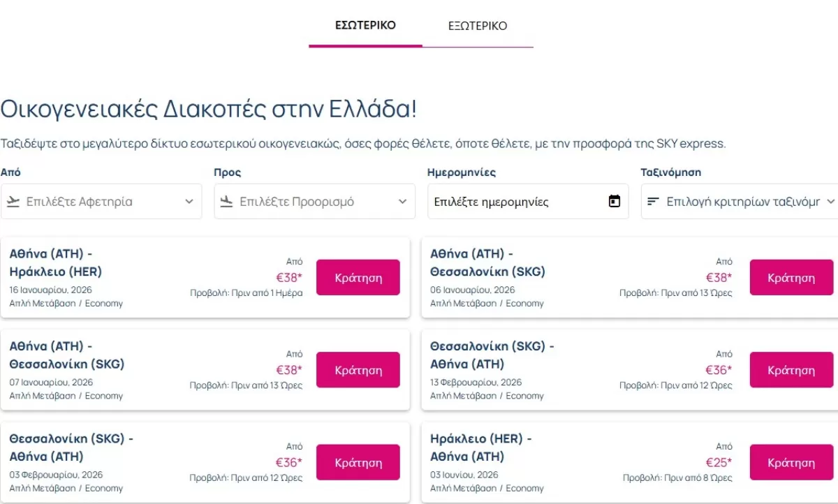Open the sorting criteria dropdown arrow
Screen dimensions: 838x504
[x=830, y=202]
